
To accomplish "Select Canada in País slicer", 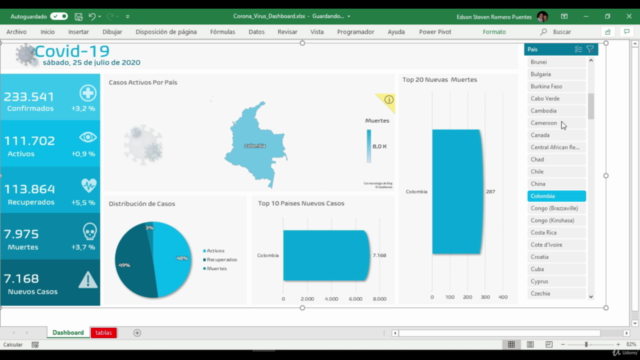I will click(x=557, y=135).
